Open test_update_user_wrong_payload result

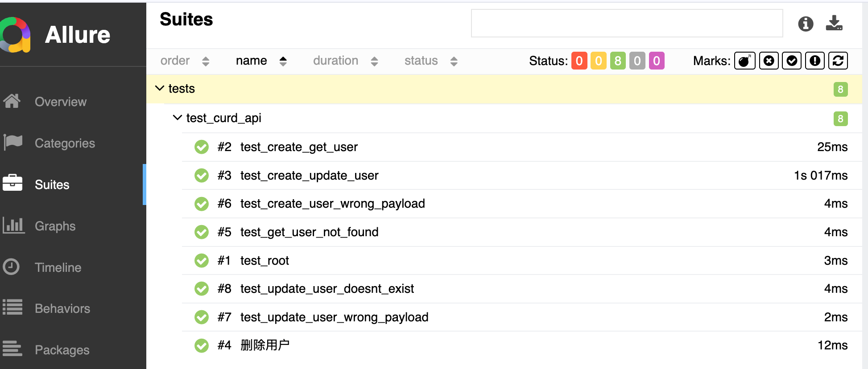pos(521,317)
